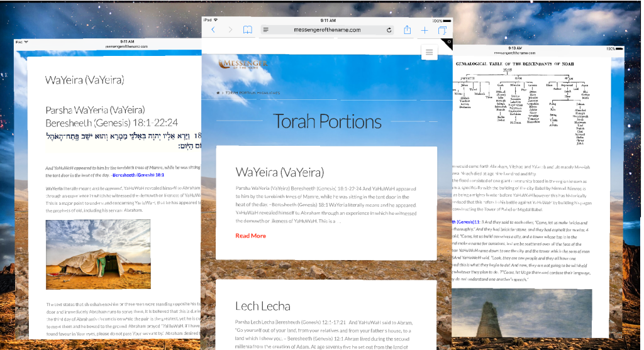Screen dimensions: 644x350
Task: Add a new tab with plus icon
Action: coord(425,30)
